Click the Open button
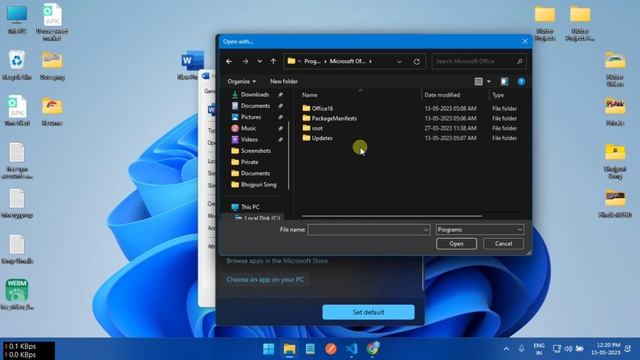Screen dimensions: 640x360 pyautogui.click(x=456, y=244)
